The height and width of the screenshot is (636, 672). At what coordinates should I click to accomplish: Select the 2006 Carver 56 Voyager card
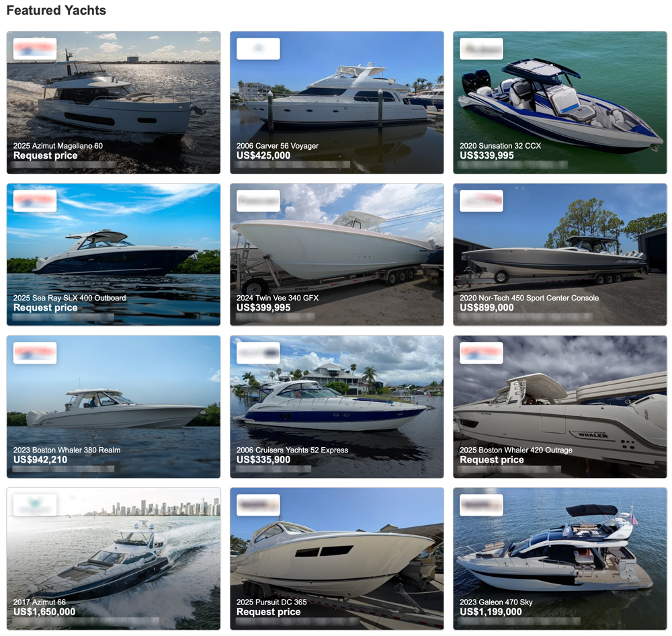337,102
